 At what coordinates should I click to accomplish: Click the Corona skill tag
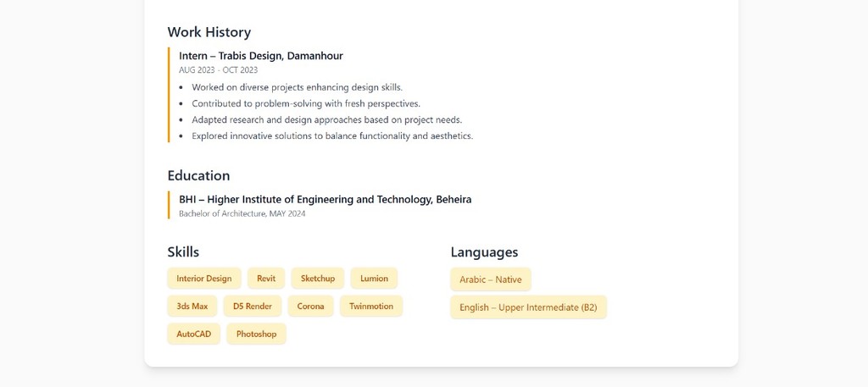(x=311, y=307)
